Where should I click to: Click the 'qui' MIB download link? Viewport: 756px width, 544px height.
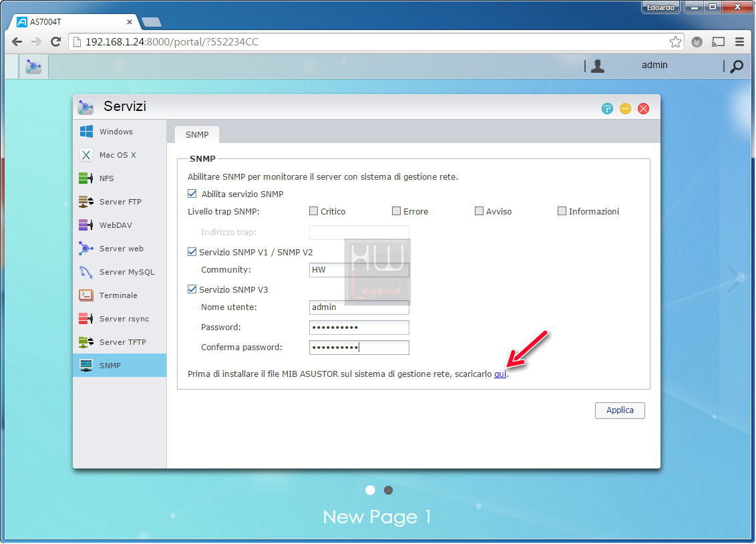[x=500, y=374]
